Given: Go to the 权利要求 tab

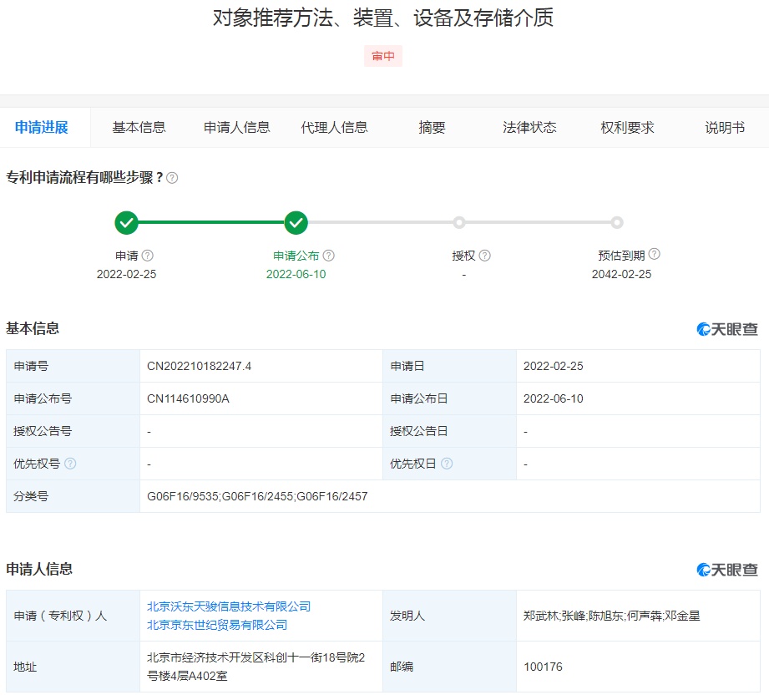Looking at the screenshot, I should tap(627, 128).
